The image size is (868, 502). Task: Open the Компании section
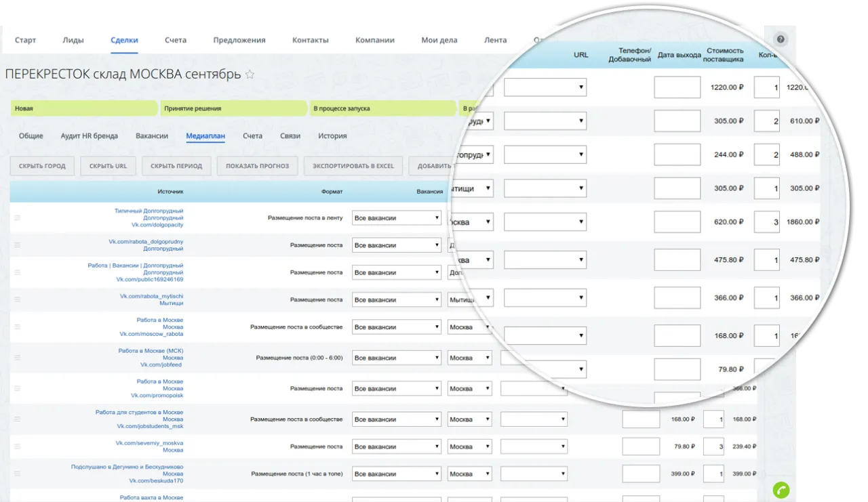(374, 40)
